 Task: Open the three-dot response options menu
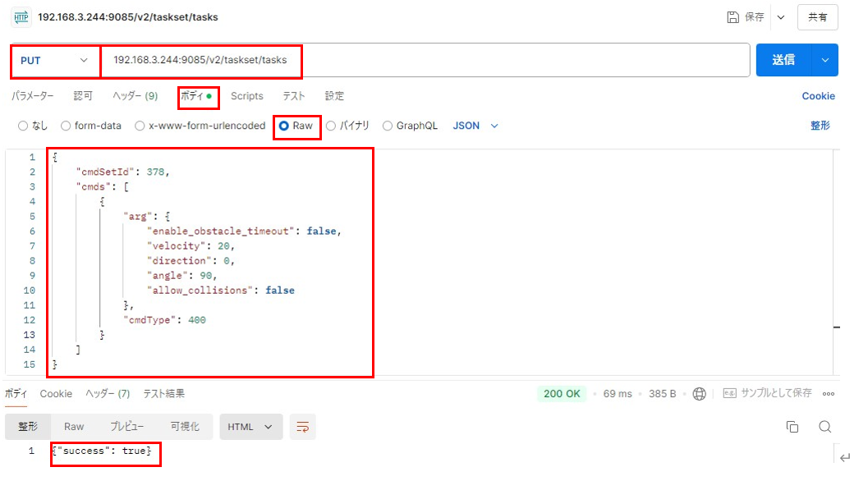(828, 394)
